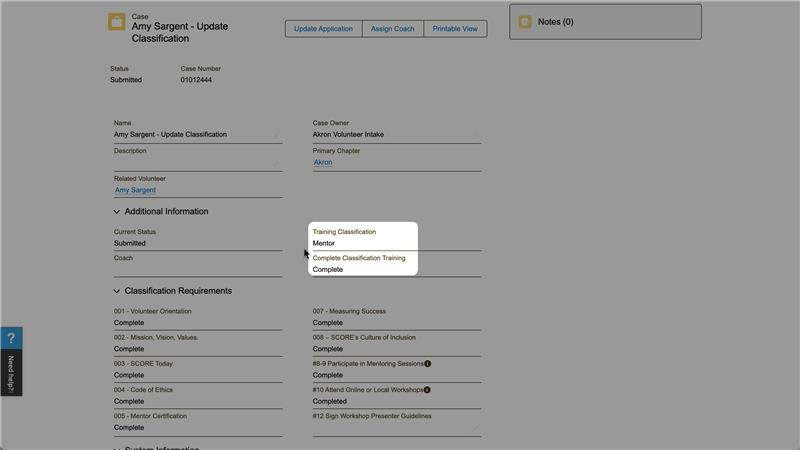Click the Notes panel icon
This screenshot has width=800, height=450.
click(x=525, y=22)
